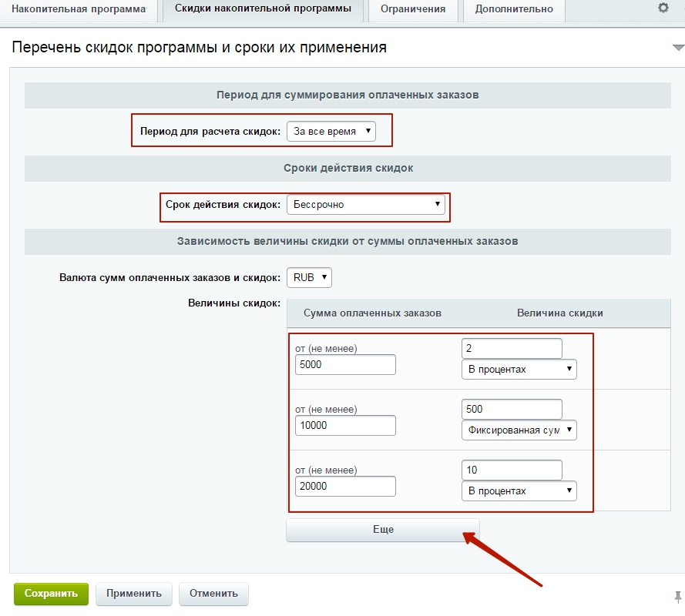Open discount type dropdown for 5000 row
Viewport: 685px width, 616px height.
tap(519, 370)
